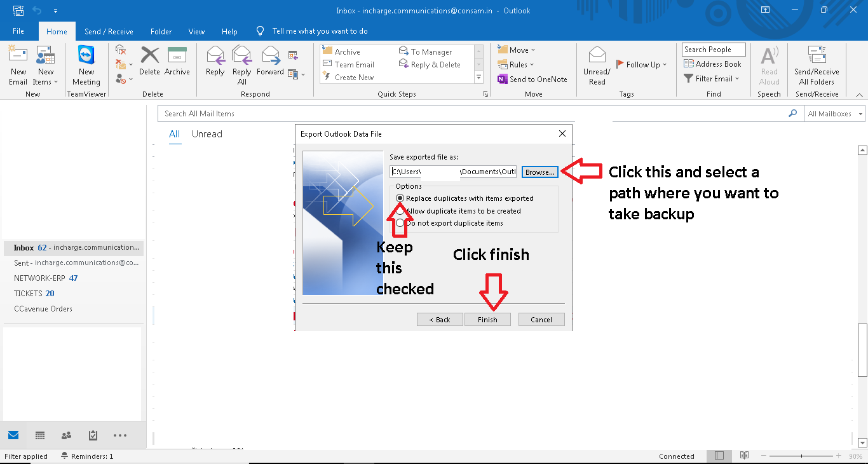Send message to OneNote
The width and height of the screenshot is (868, 464).
click(x=532, y=79)
